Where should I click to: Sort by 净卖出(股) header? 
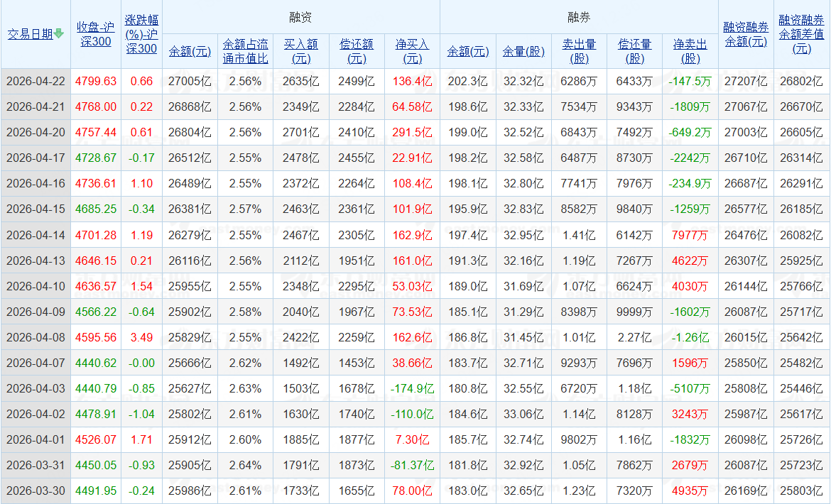(690, 51)
